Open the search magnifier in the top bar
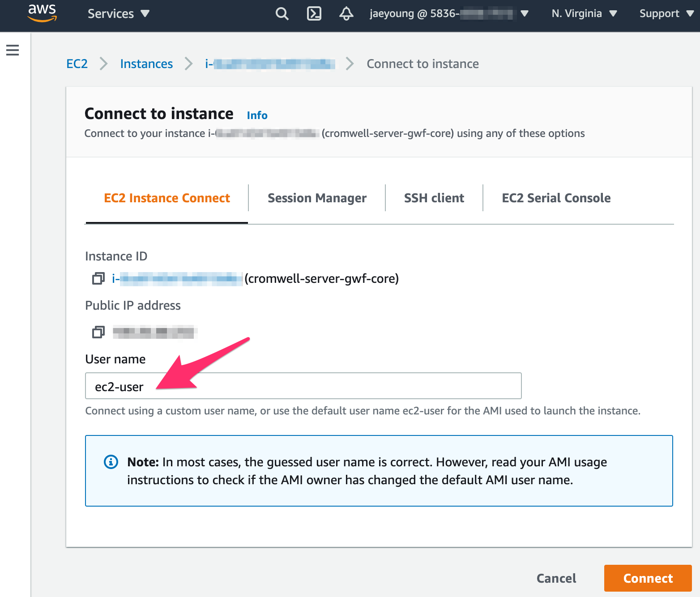Image resolution: width=700 pixels, height=597 pixels. (x=282, y=14)
